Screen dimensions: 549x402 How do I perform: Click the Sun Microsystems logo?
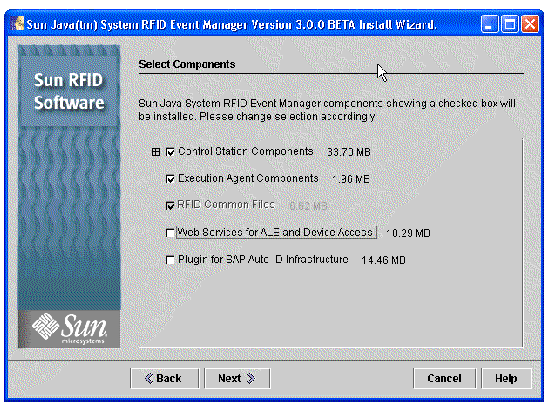[69, 329]
